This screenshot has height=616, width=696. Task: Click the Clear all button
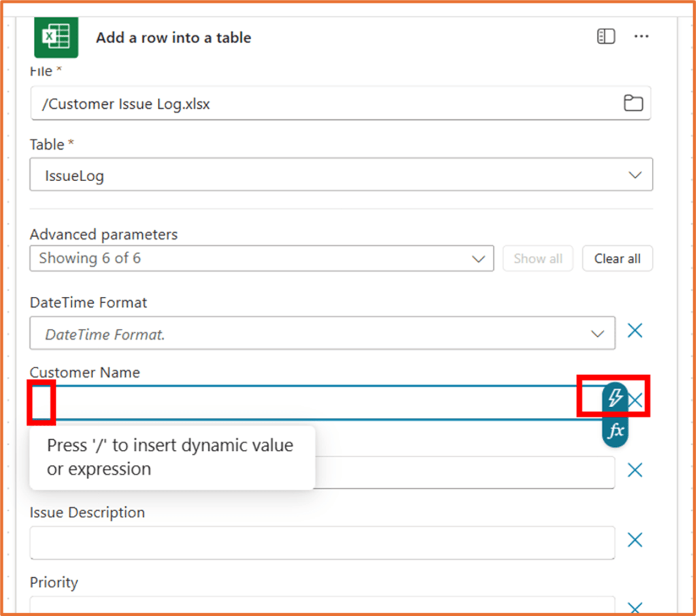coord(617,259)
